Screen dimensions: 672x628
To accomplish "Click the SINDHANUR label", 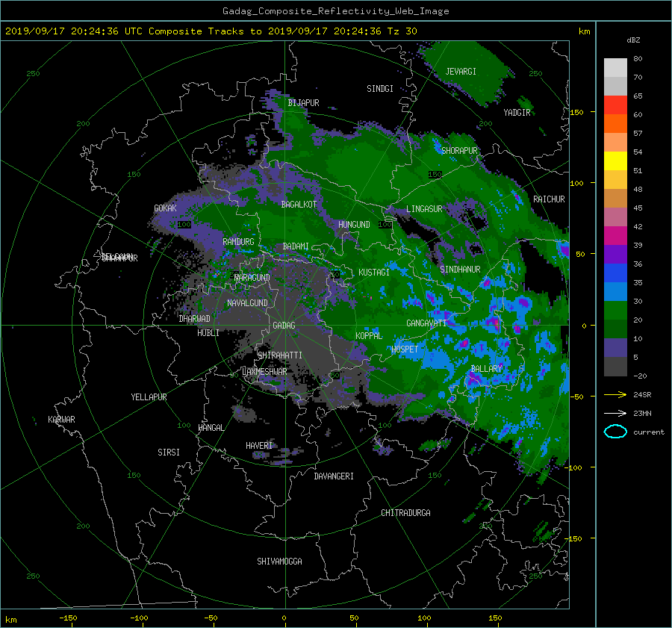I will [x=460, y=270].
